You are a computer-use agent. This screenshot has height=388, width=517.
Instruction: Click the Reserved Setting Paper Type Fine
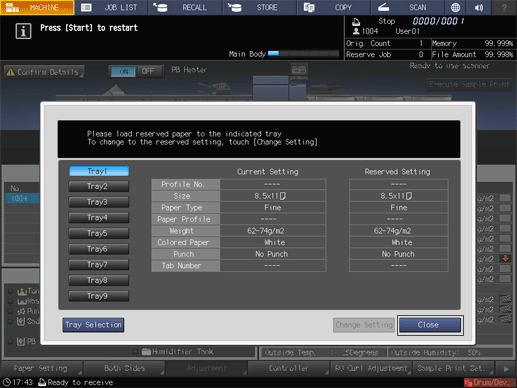[399, 208]
